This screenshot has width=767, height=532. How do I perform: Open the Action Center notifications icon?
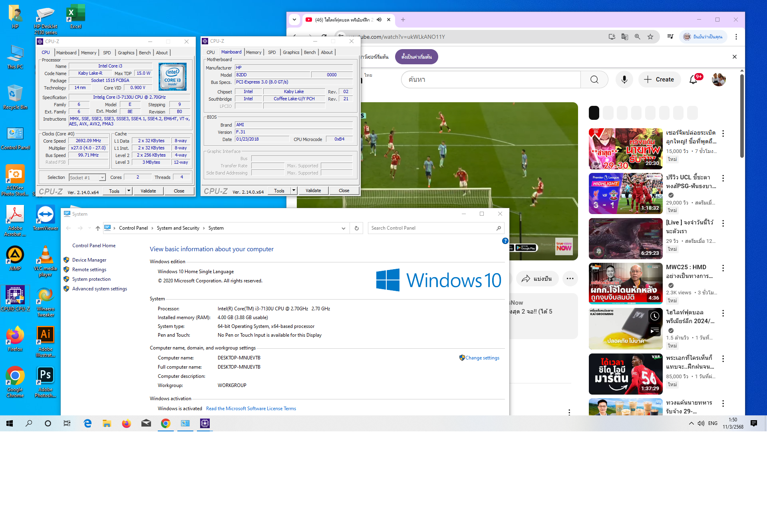click(x=754, y=423)
